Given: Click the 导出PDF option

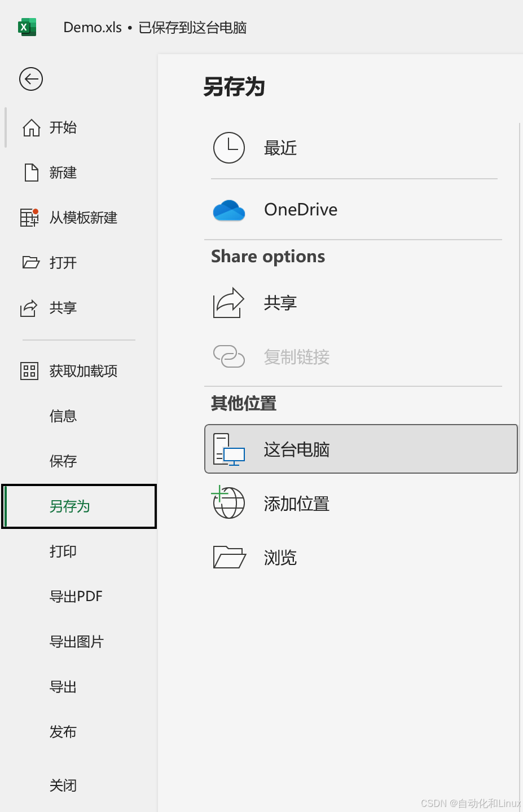Looking at the screenshot, I should [76, 596].
